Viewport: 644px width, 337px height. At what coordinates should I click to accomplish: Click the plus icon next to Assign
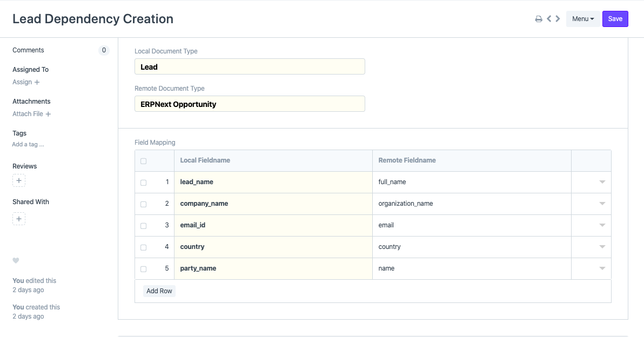[37, 82]
